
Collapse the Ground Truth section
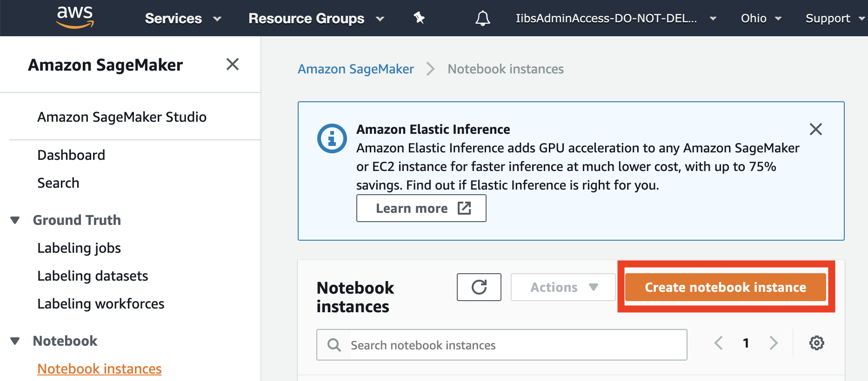click(x=15, y=220)
